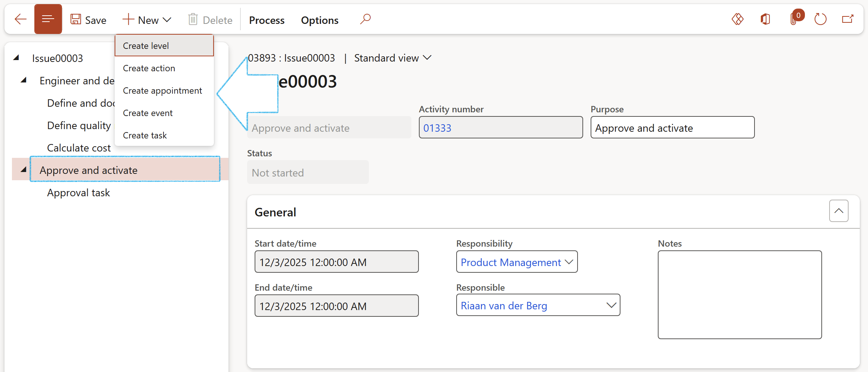Click inside the Notes text area

pyautogui.click(x=739, y=294)
